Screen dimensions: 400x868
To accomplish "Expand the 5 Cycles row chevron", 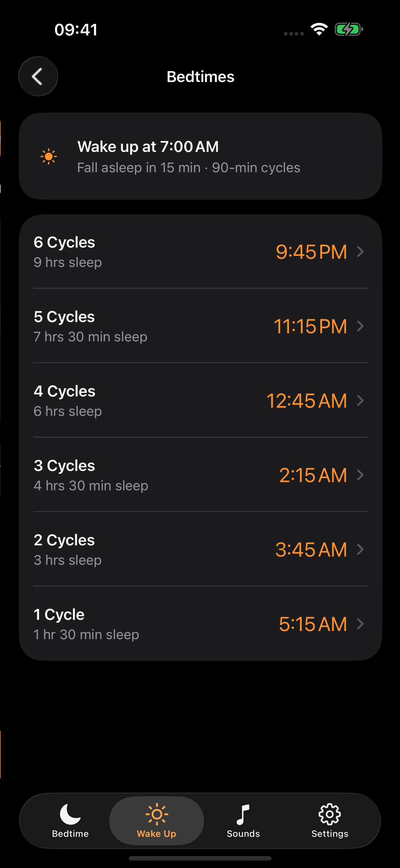I will pos(360,326).
